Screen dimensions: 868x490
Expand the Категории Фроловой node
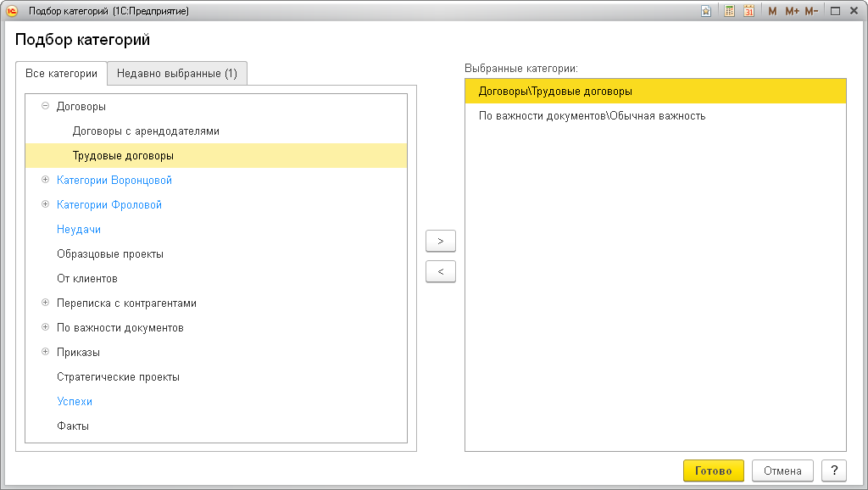click(46, 204)
